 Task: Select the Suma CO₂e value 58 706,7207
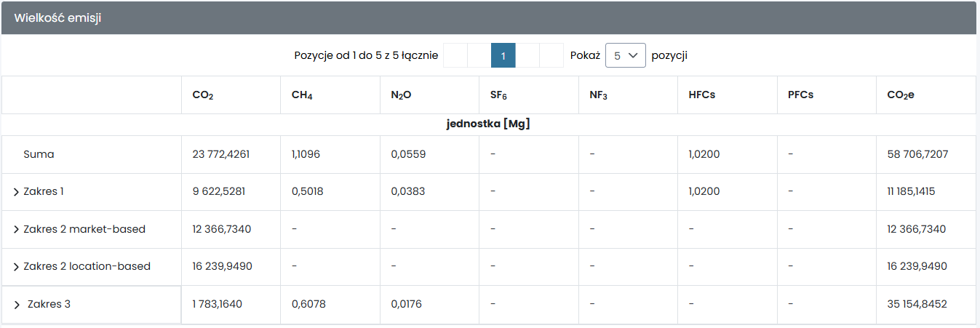917,154
